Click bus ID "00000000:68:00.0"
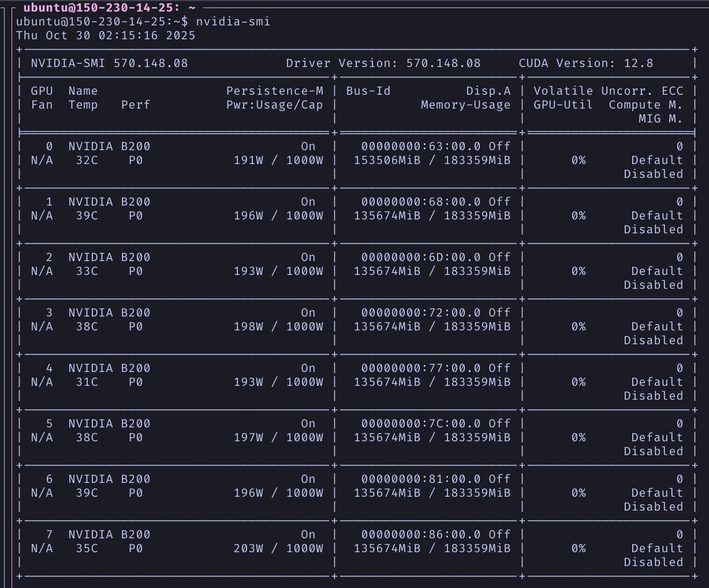 pos(421,202)
